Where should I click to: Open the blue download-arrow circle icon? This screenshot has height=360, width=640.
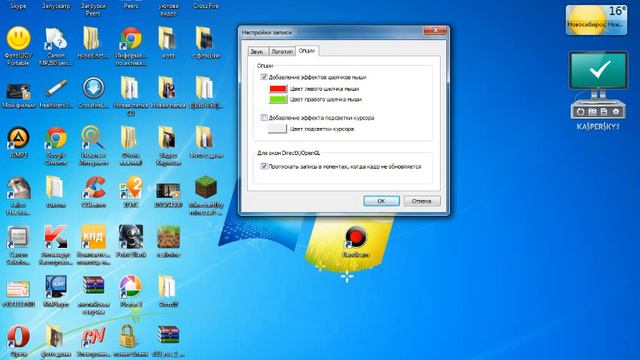[93, 88]
